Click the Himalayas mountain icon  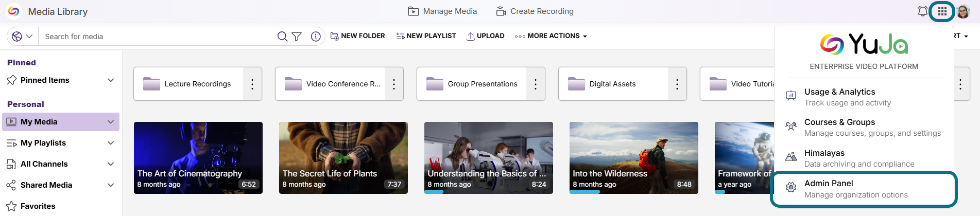791,157
